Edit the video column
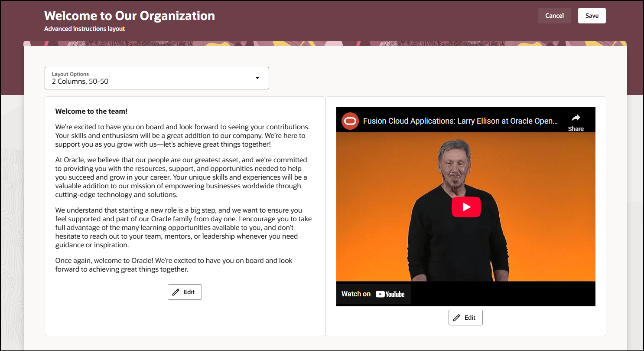Screen dimensions: 644x351 coord(465,318)
